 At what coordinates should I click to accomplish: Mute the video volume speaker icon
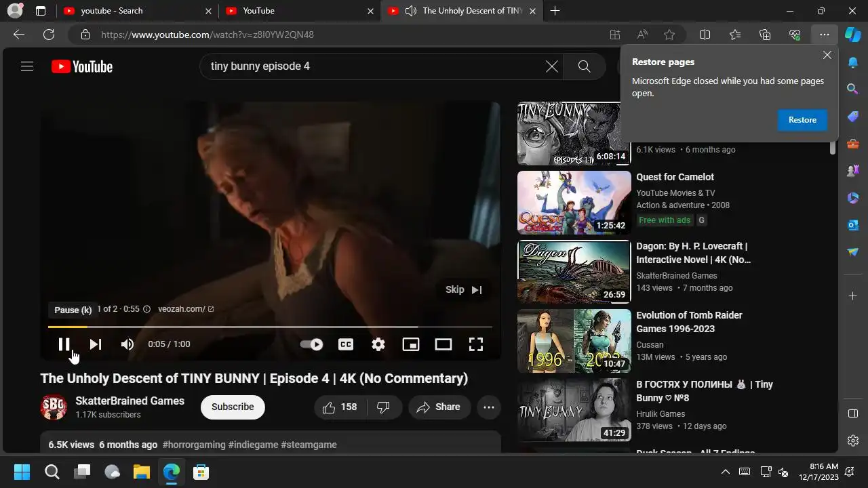127,344
